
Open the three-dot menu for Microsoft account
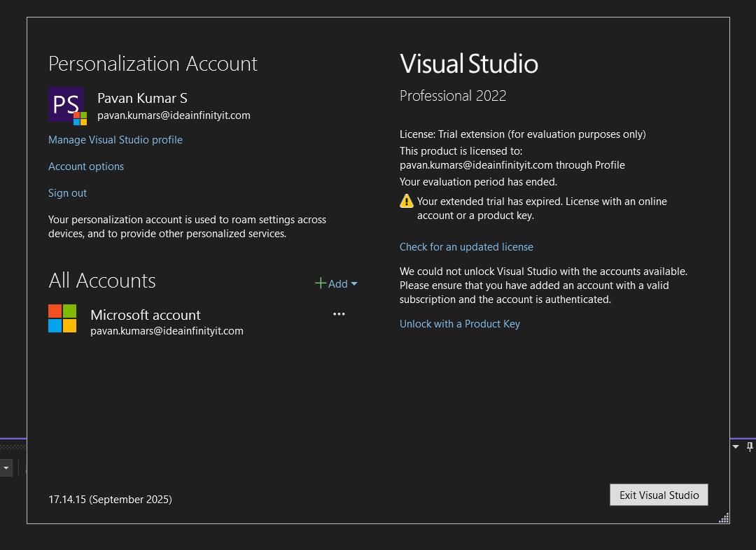point(339,314)
